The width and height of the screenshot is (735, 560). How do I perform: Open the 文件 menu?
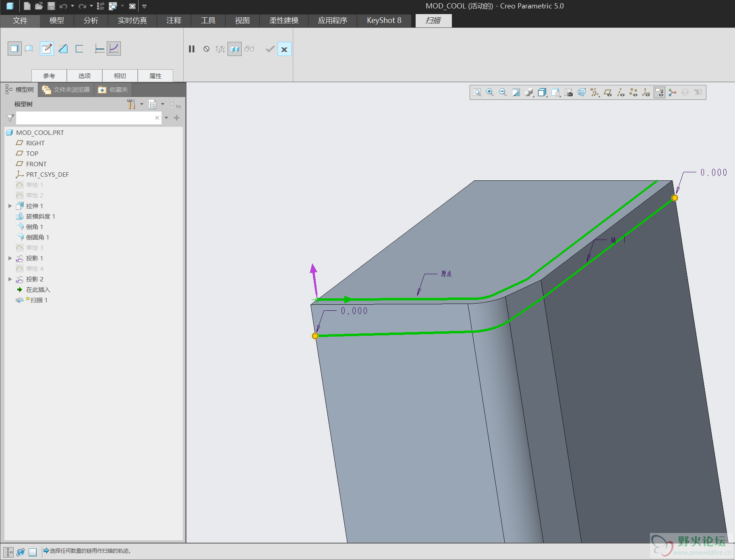(20, 21)
